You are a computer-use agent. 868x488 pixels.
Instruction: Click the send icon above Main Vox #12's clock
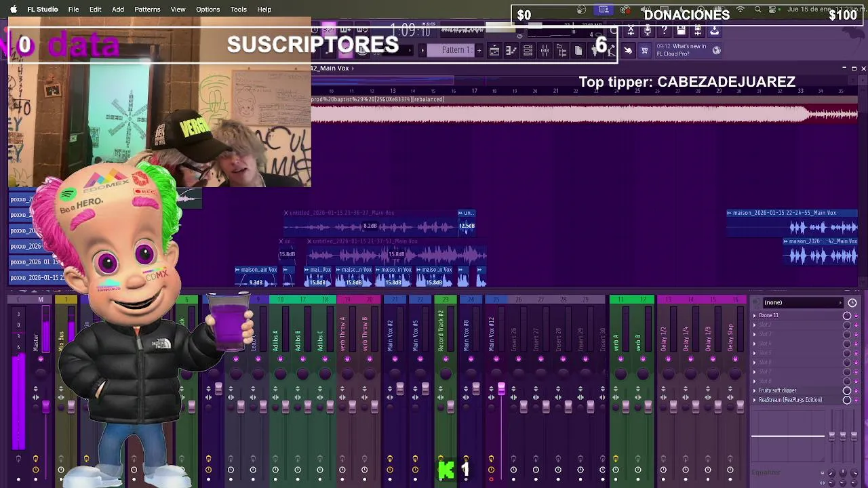point(491,460)
